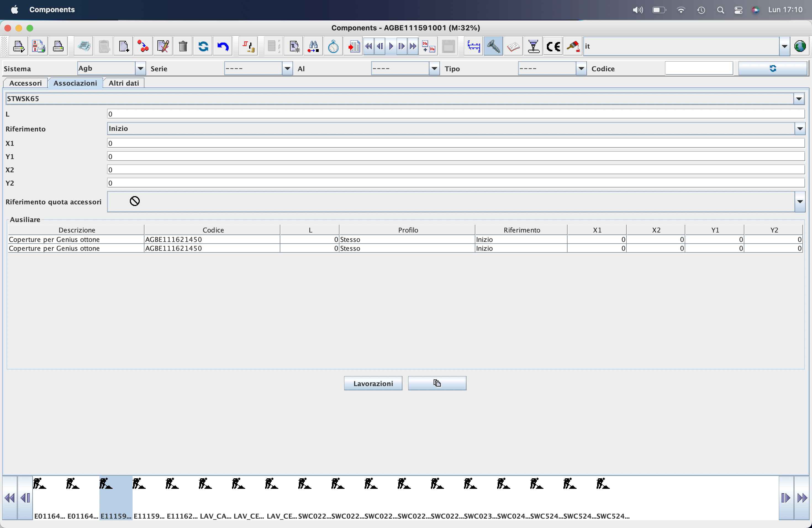
Task: Open the Altri dati tab
Action: coord(123,83)
